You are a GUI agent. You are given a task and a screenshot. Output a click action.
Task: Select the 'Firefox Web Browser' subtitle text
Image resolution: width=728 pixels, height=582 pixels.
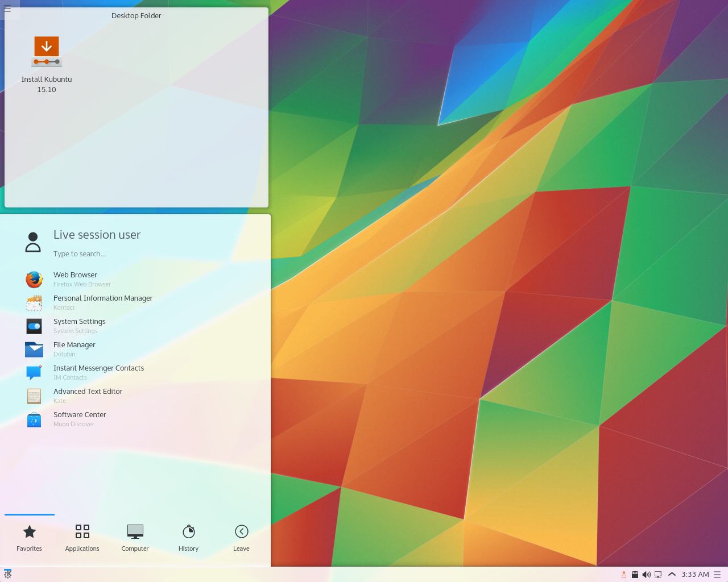(82, 284)
